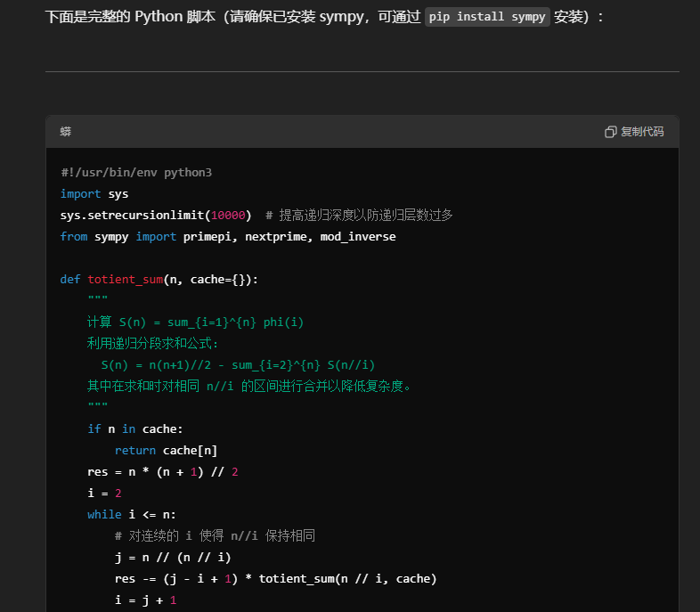Screen dimensions: 700x612
Task: Click the shebang line #!/usr/bin/env python3
Action: click(135, 172)
